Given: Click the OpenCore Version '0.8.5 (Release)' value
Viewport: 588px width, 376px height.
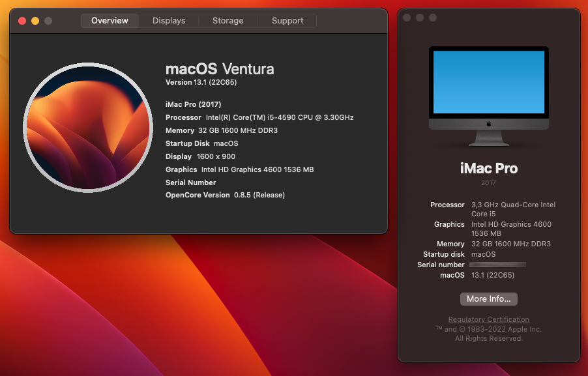Looking at the screenshot, I should click(259, 195).
